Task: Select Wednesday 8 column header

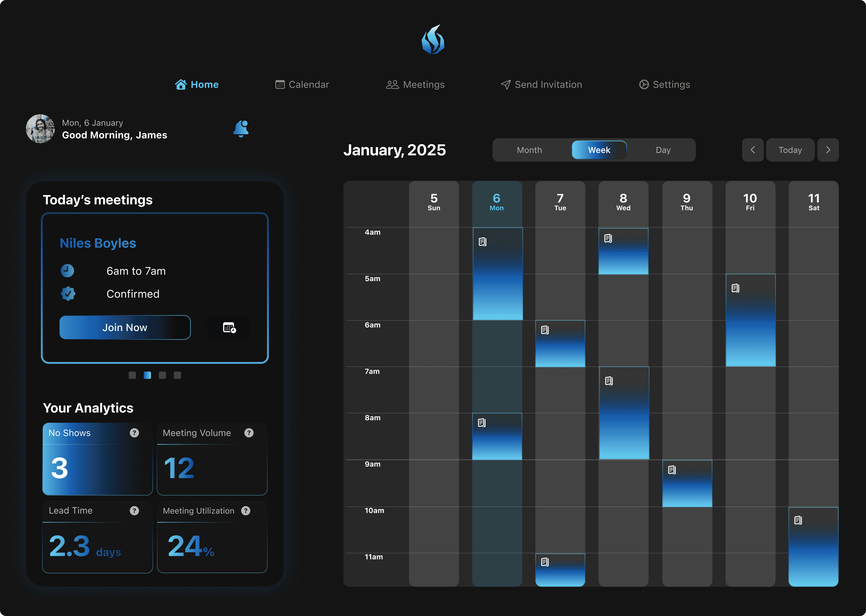Action: click(x=623, y=202)
